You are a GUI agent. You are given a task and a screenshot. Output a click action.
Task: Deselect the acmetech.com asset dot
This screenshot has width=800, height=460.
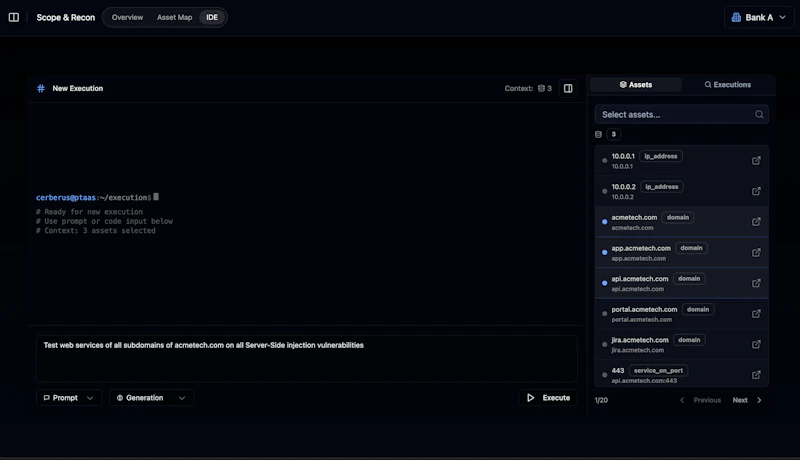tap(605, 222)
